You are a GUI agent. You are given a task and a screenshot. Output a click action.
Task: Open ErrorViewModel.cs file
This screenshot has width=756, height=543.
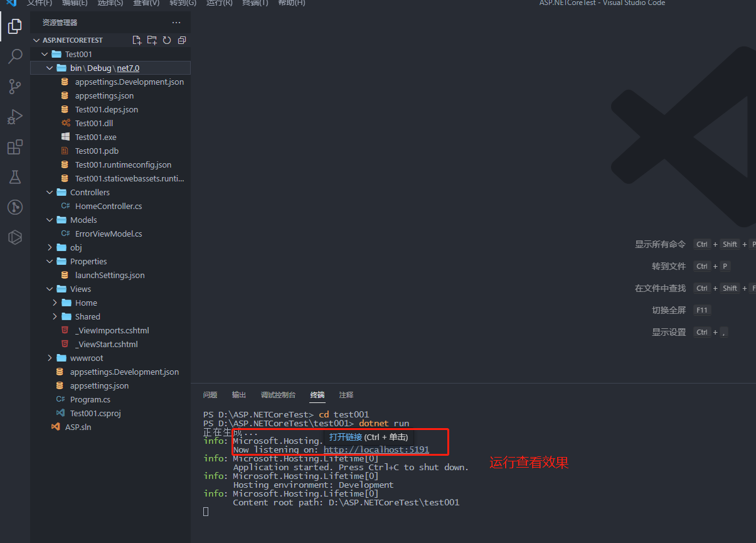point(109,234)
